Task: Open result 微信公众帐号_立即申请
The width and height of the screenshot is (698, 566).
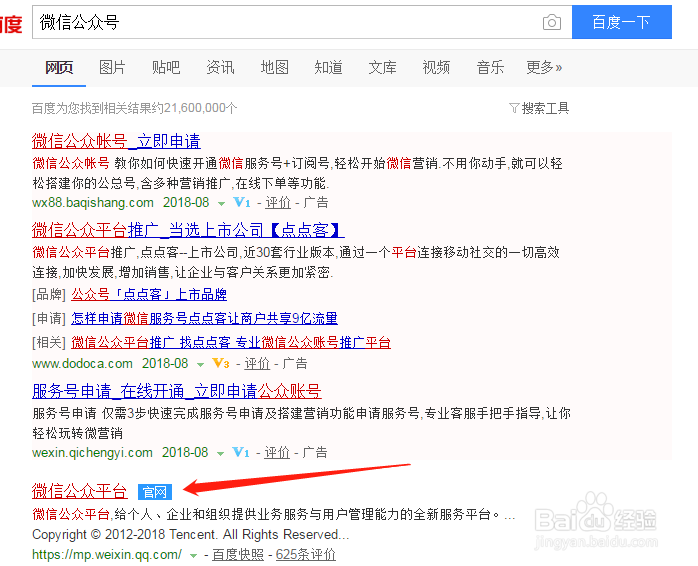Action: click(x=116, y=141)
